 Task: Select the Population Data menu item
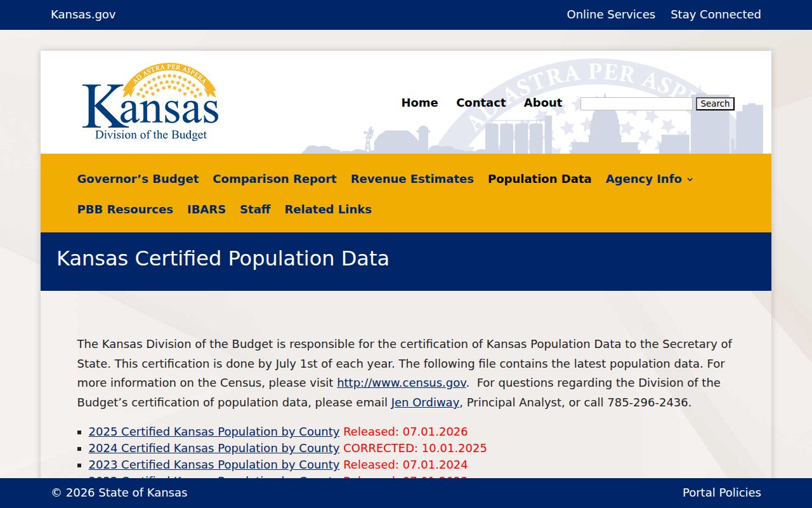(539, 179)
